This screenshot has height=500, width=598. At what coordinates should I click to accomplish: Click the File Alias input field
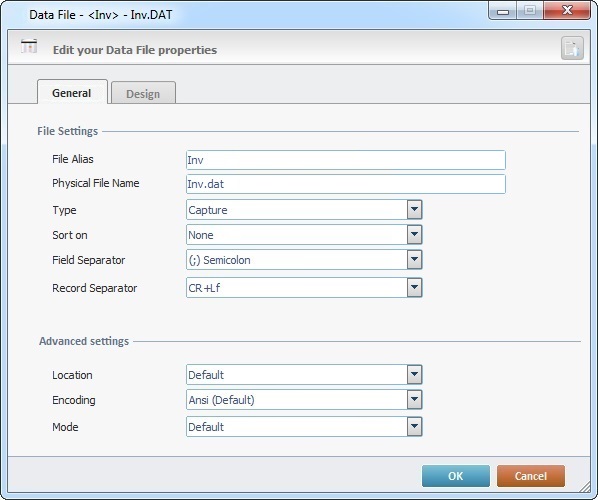[346, 160]
